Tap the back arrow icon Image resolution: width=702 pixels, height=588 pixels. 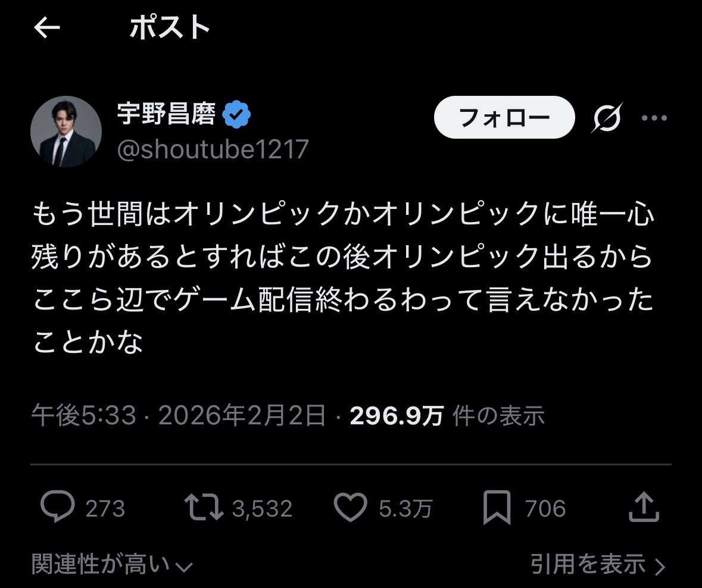click(47, 28)
